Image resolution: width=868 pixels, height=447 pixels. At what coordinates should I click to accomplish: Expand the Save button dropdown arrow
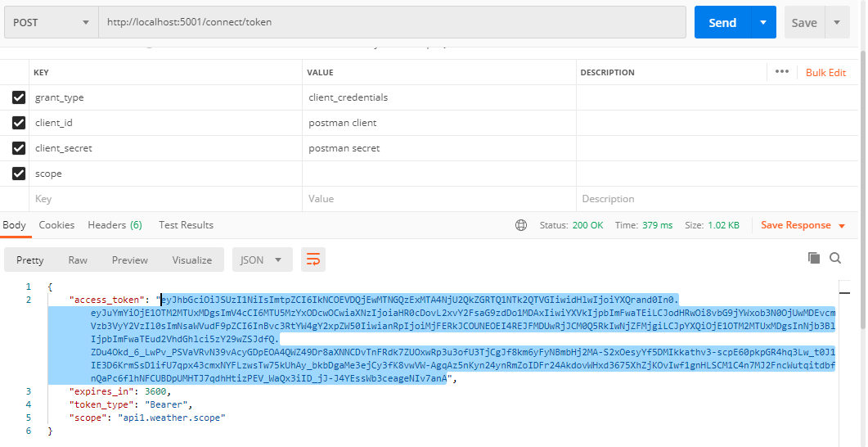[837, 23]
